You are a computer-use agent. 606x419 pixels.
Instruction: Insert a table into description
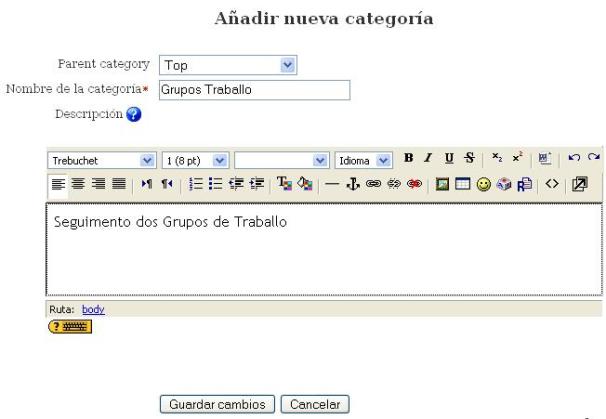[x=463, y=184]
